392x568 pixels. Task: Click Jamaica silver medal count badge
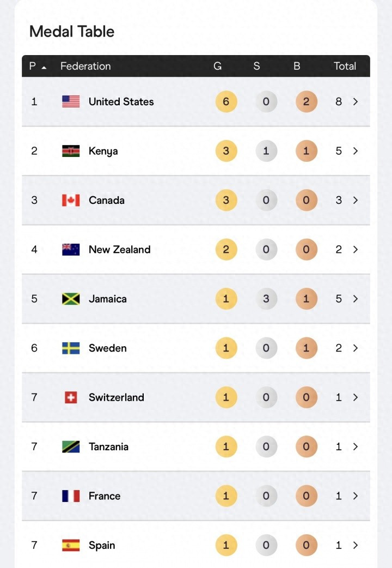[266, 299]
